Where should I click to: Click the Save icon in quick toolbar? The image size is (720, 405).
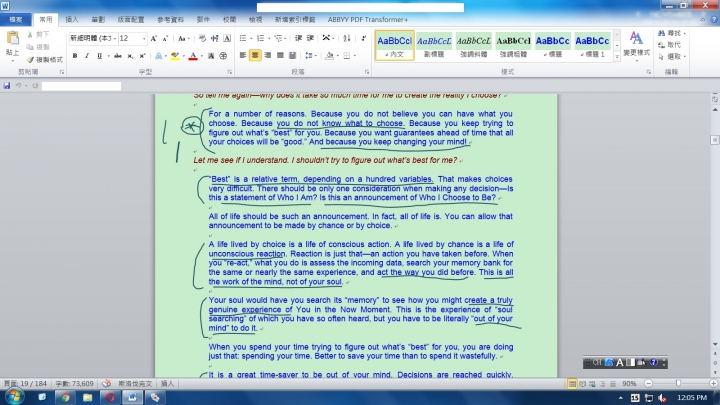pos(6,85)
